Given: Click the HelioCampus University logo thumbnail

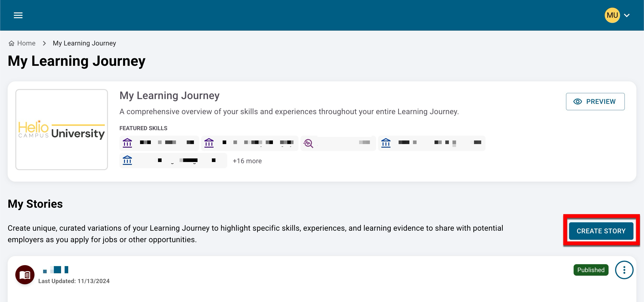Looking at the screenshot, I should pyautogui.click(x=62, y=129).
